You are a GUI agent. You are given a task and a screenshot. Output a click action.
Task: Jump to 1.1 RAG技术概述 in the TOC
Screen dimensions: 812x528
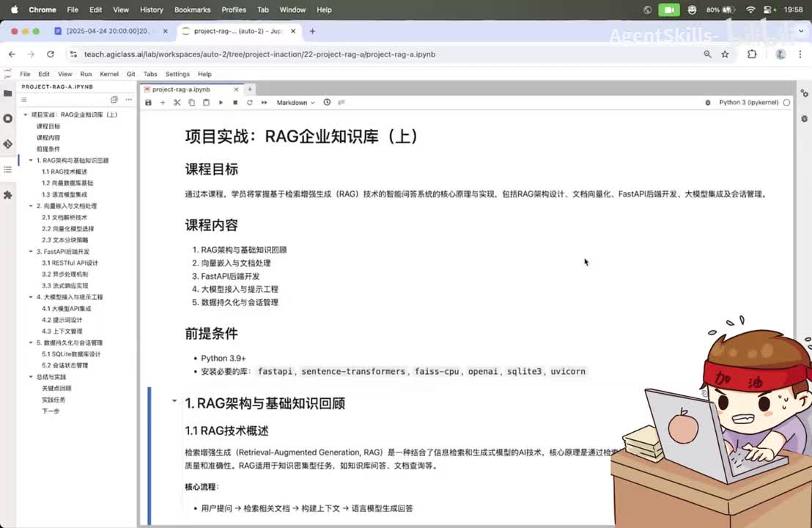(64, 172)
